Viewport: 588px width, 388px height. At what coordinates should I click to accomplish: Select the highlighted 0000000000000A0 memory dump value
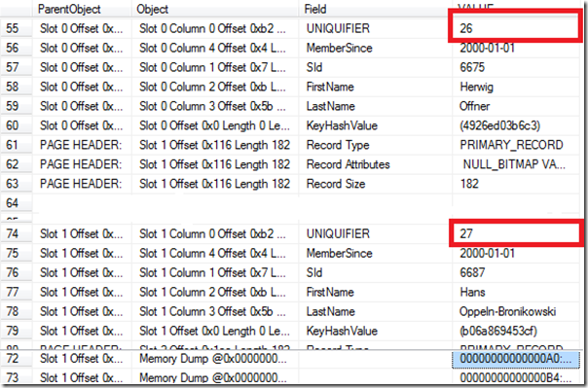tap(516, 359)
